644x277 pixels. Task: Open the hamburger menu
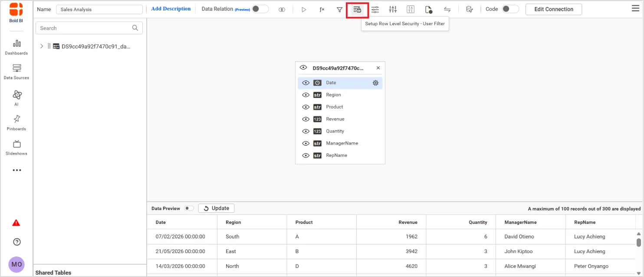click(x=635, y=8)
